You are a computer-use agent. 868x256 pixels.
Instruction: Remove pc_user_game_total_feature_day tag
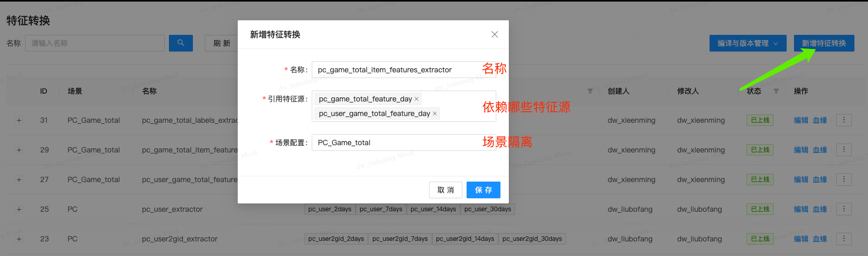(435, 113)
